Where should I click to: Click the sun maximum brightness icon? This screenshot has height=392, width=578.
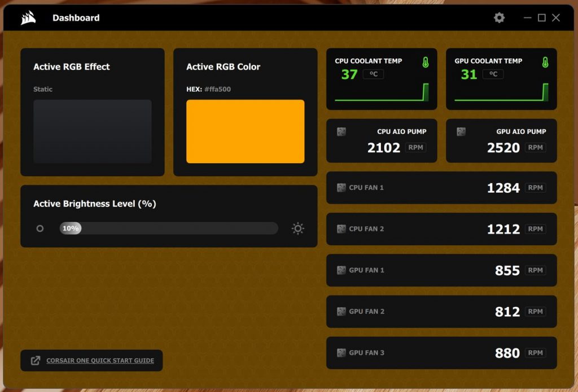tap(297, 228)
